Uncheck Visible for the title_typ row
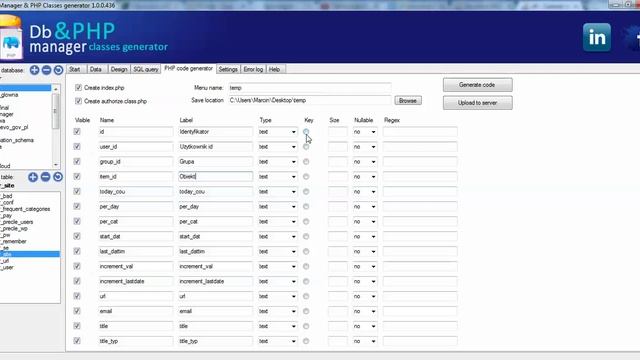The height and width of the screenshot is (360, 640). 77,341
